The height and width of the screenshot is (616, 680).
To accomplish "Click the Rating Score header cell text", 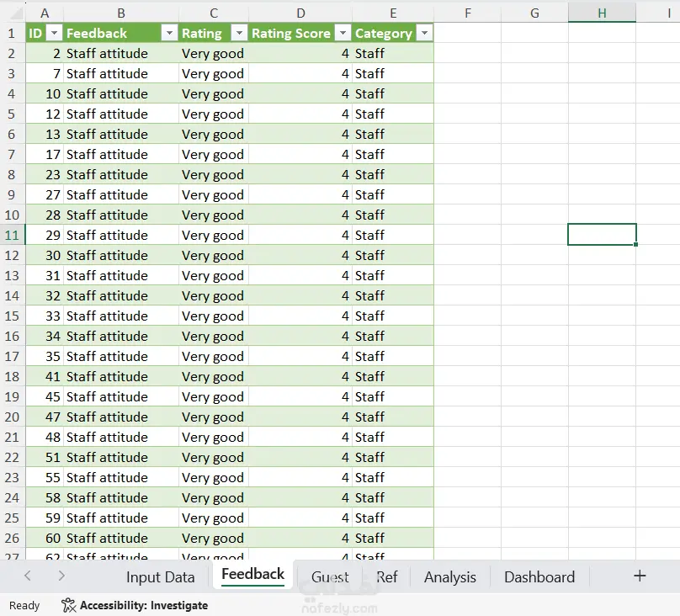I will 291,33.
